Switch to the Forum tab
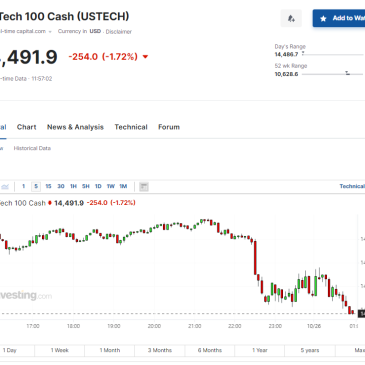Screen dimensions: 365x365 click(x=169, y=127)
